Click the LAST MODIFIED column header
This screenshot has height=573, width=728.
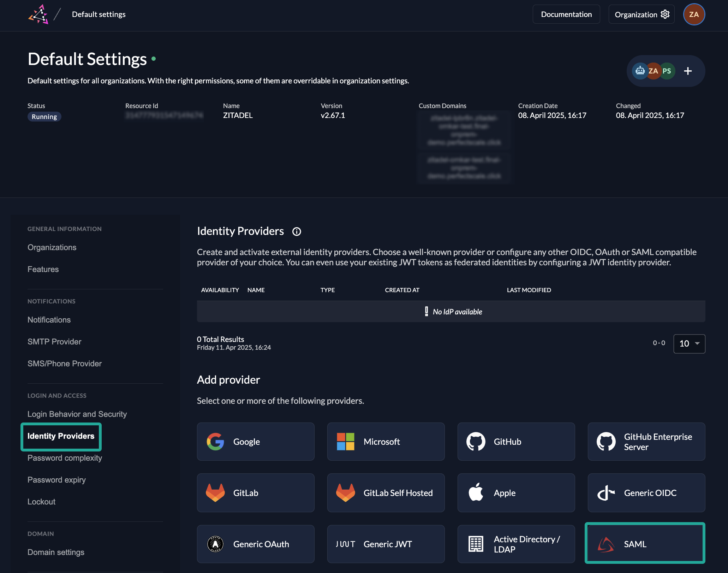pos(529,290)
